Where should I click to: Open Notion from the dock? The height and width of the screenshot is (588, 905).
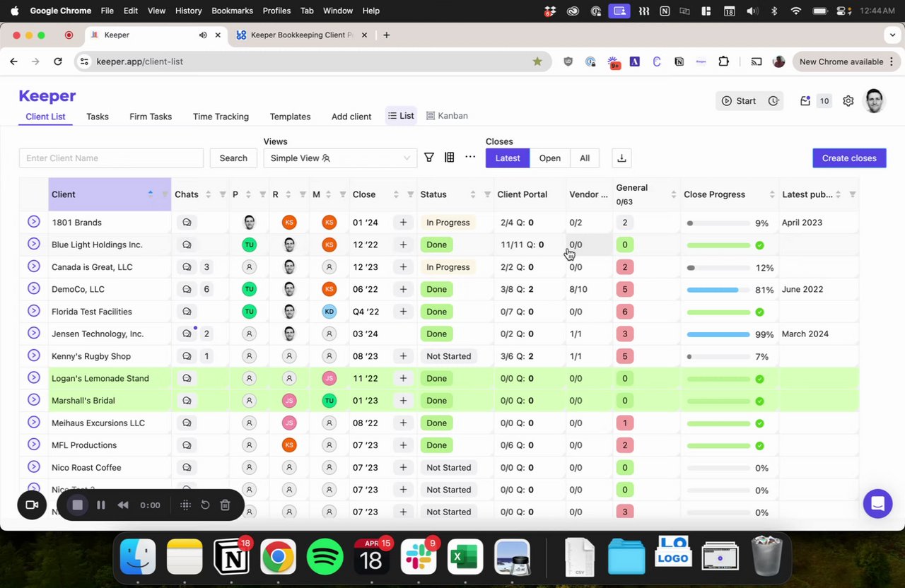(231, 558)
